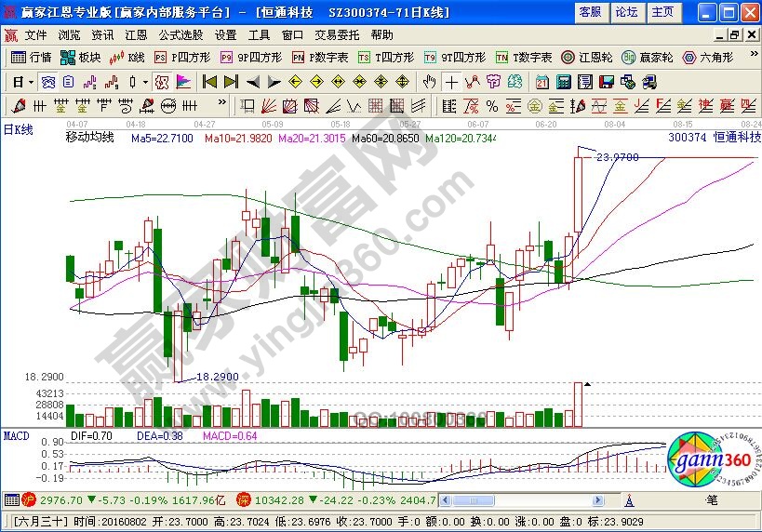Viewport: 762px width, 532px height.
Task: Click the 论坛 forum button
Action: tap(626, 12)
